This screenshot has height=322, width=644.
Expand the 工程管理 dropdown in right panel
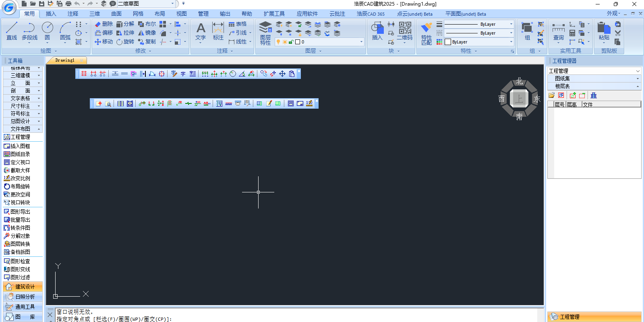click(638, 71)
